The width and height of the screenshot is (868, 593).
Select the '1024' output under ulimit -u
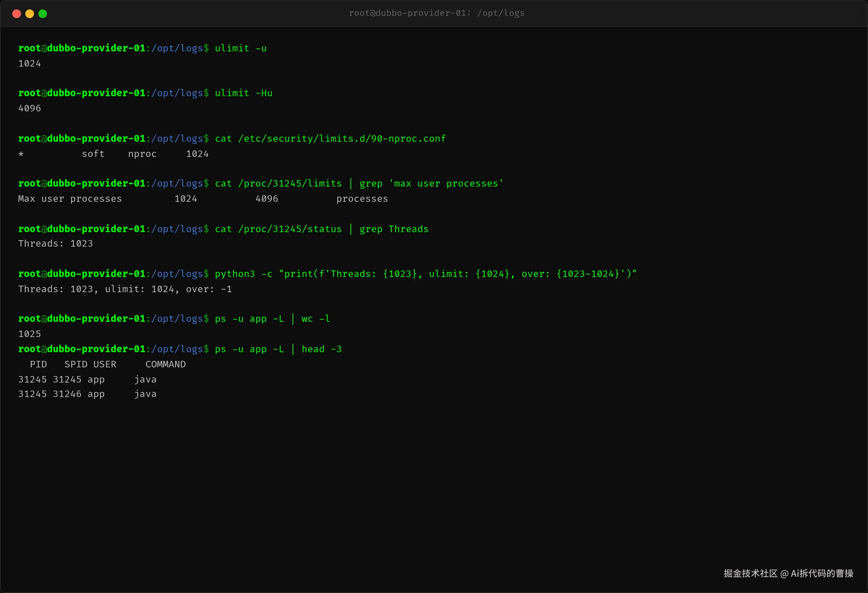tap(30, 64)
